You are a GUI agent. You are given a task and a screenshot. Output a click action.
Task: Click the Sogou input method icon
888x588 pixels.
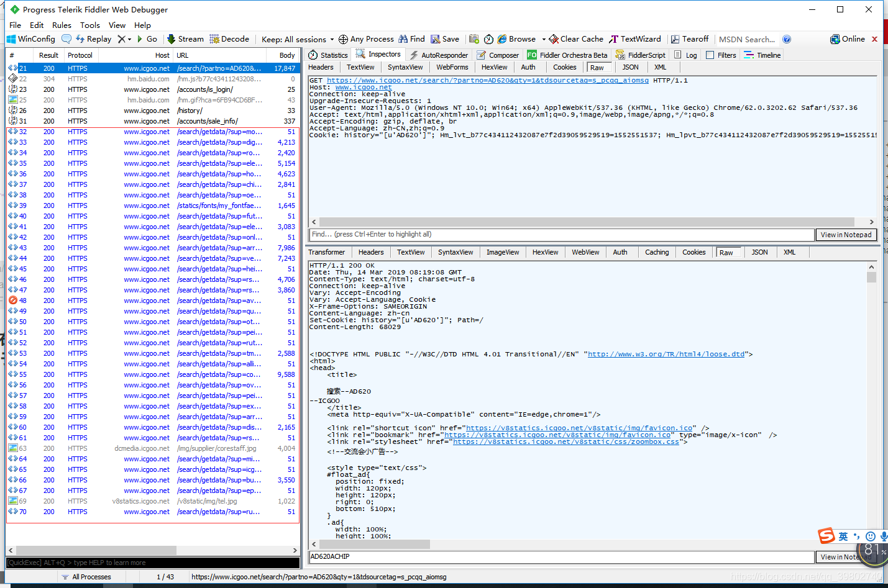coord(826,536)
